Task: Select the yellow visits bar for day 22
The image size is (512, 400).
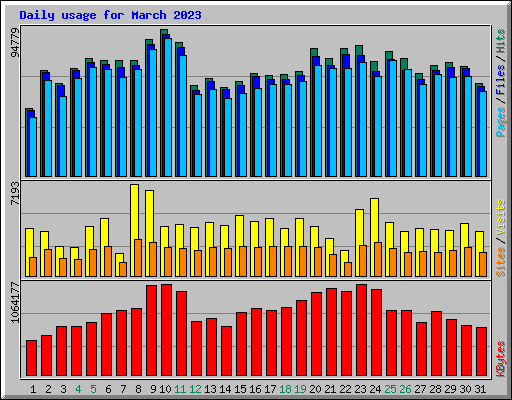Action: [x=343, y=263]
